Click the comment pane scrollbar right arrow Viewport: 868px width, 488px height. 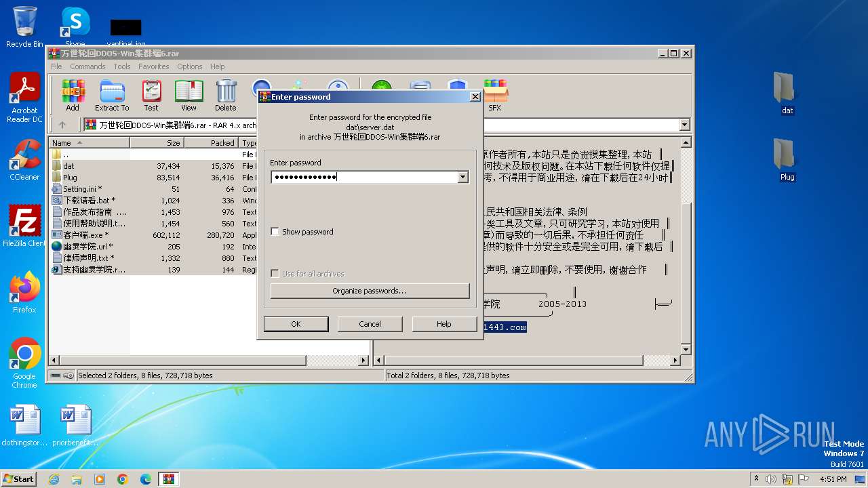tap(675, 361)
